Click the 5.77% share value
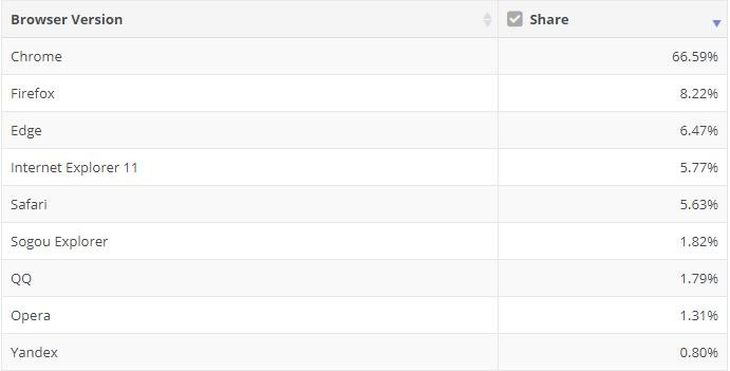730x371 pixels. pos(699,168)
